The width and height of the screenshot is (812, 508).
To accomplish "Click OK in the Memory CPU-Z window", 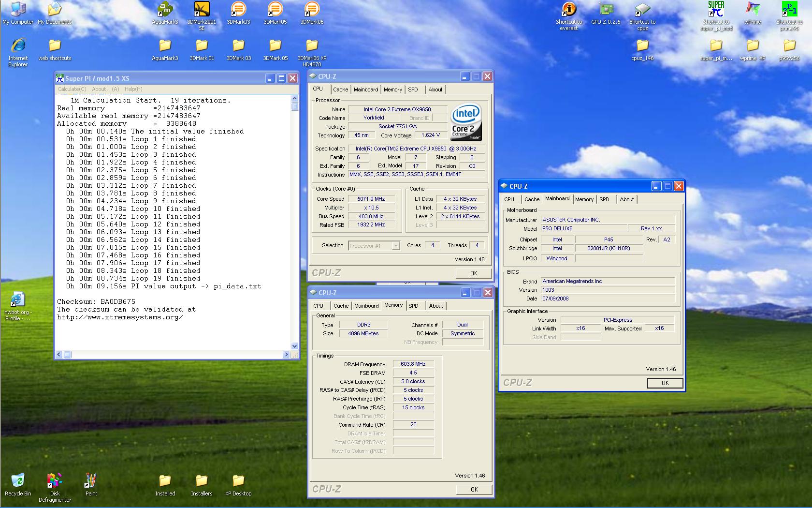I will point(474,490).
